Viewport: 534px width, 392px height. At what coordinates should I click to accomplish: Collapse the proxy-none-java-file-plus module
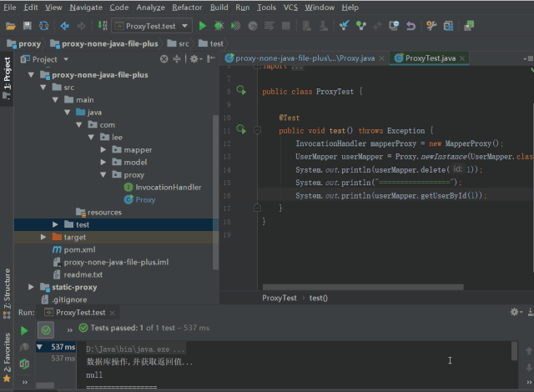pyautogui.click(x=31, y=74)
